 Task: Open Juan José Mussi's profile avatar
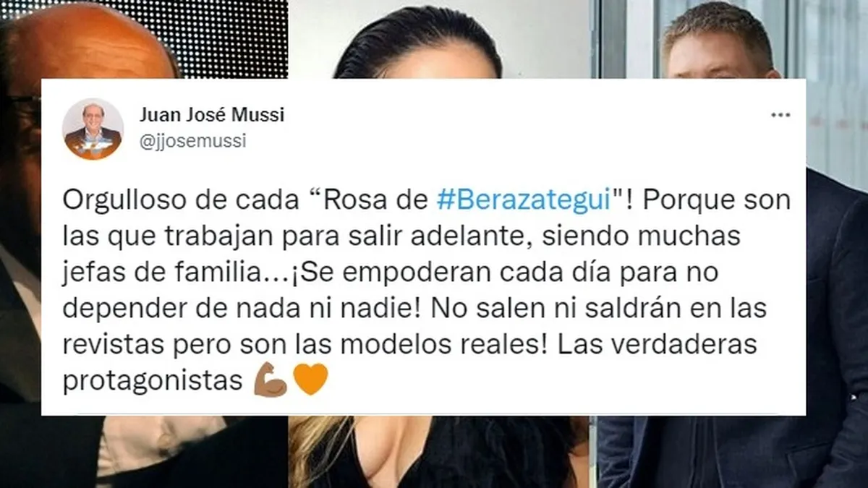[93, 129]
